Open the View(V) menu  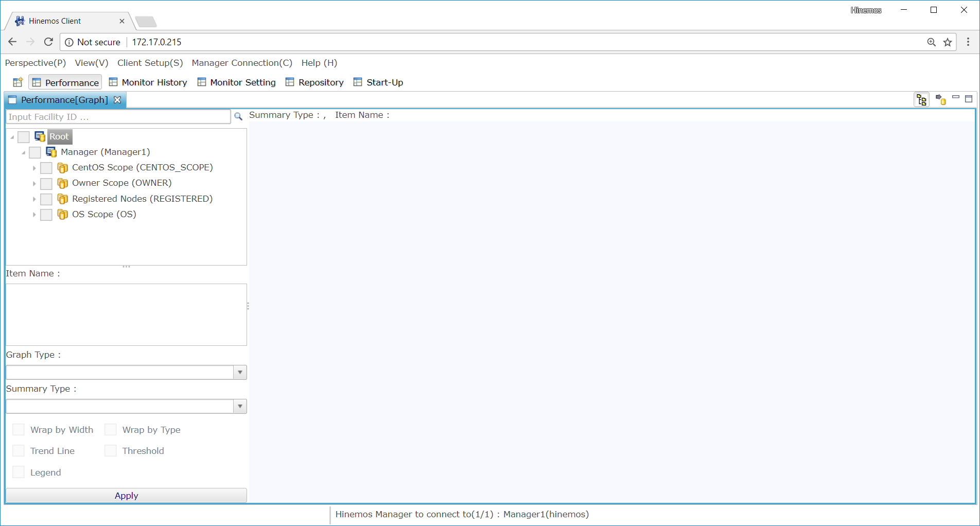tap(92, 63)
